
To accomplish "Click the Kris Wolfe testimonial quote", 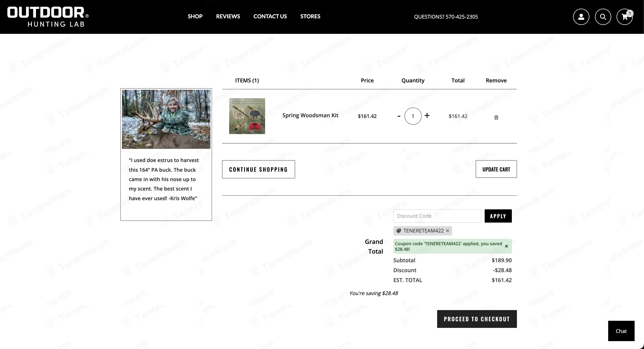I will coord(164,179).
